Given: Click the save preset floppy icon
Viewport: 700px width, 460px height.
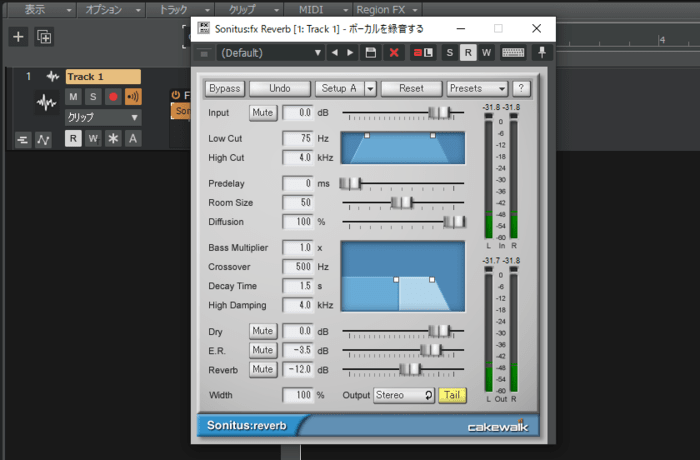Looking at the screenshot, I should tap(371, 53).
